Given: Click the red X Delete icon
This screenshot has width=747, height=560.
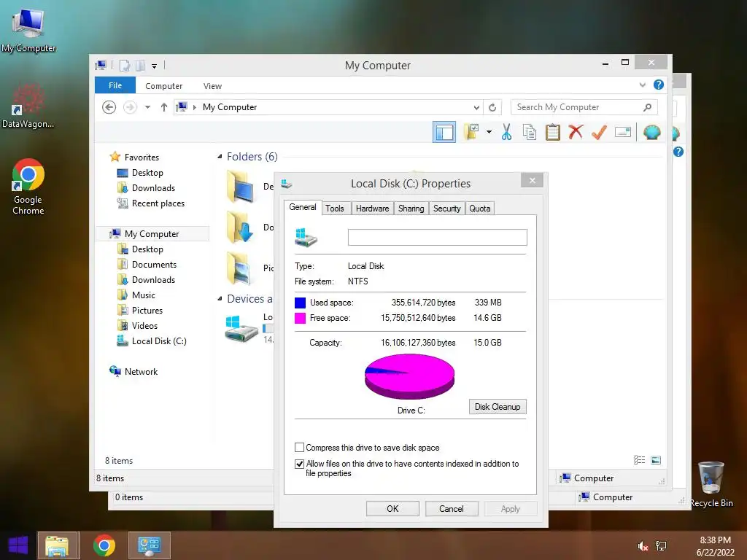Looking at the screenshot, I should tap(576, 132).
